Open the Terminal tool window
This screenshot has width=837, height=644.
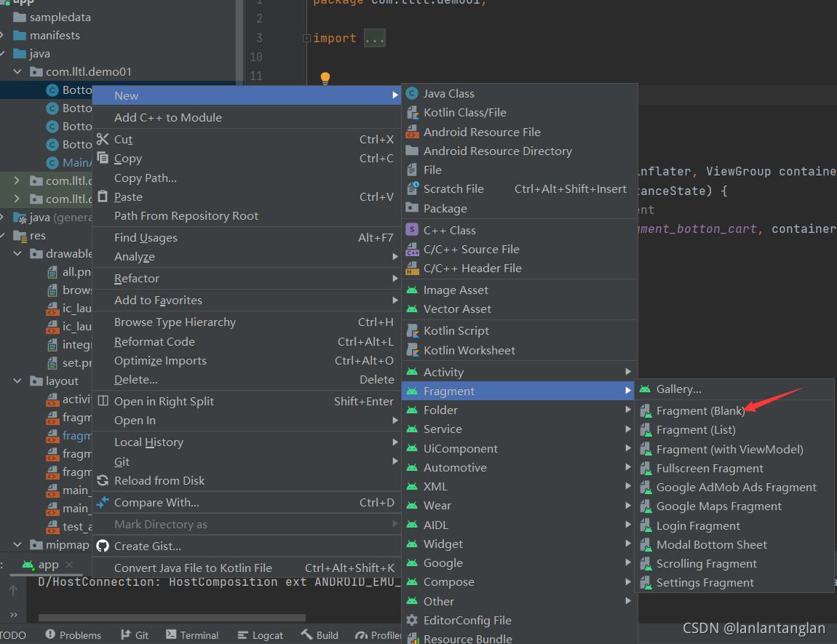(x=192, y=635)
